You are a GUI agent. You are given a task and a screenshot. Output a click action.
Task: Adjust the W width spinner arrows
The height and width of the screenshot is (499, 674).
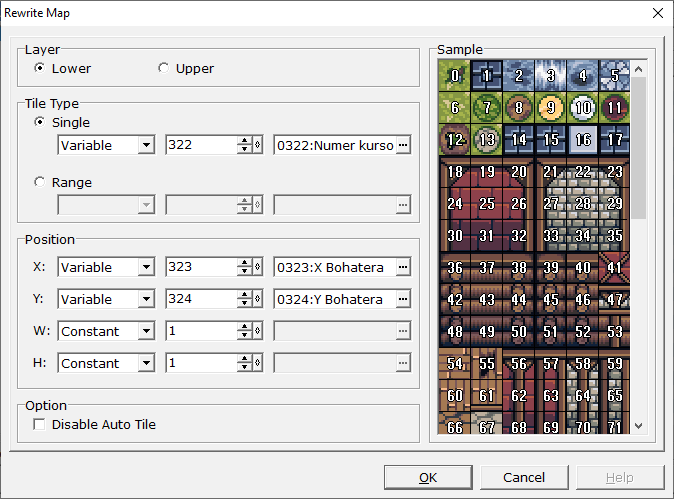tap(245, 331)
